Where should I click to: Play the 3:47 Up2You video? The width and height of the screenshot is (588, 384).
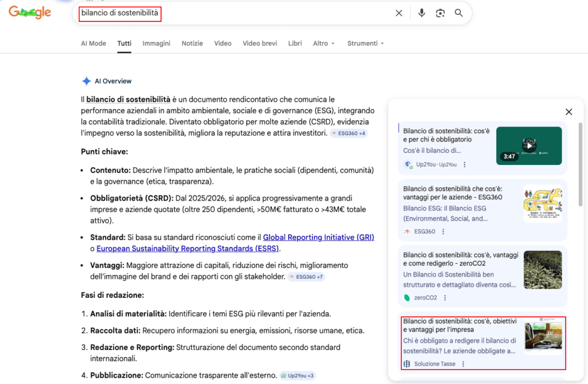(529, 145)
